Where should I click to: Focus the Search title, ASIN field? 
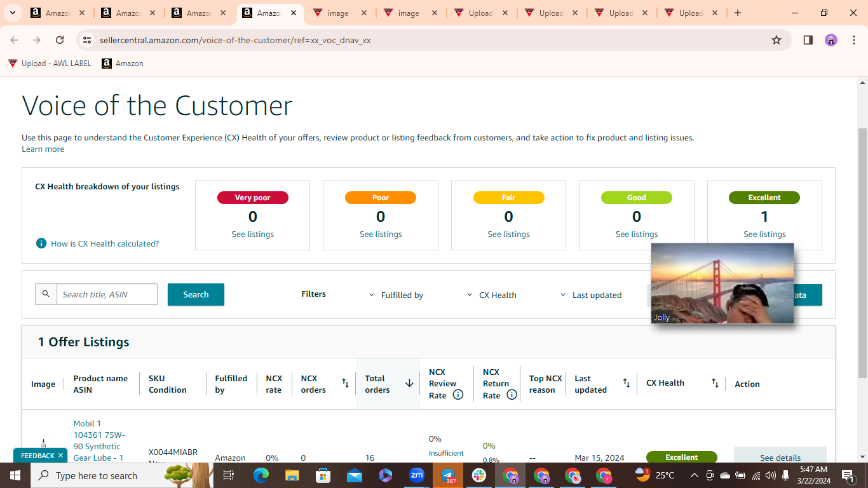click(107, 294)
